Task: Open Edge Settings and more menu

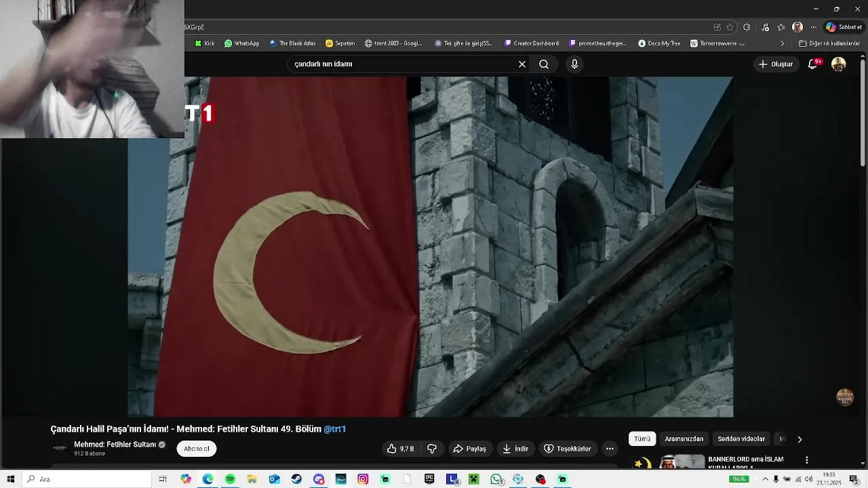Action: pyautogui.click(x=814, y=27)
